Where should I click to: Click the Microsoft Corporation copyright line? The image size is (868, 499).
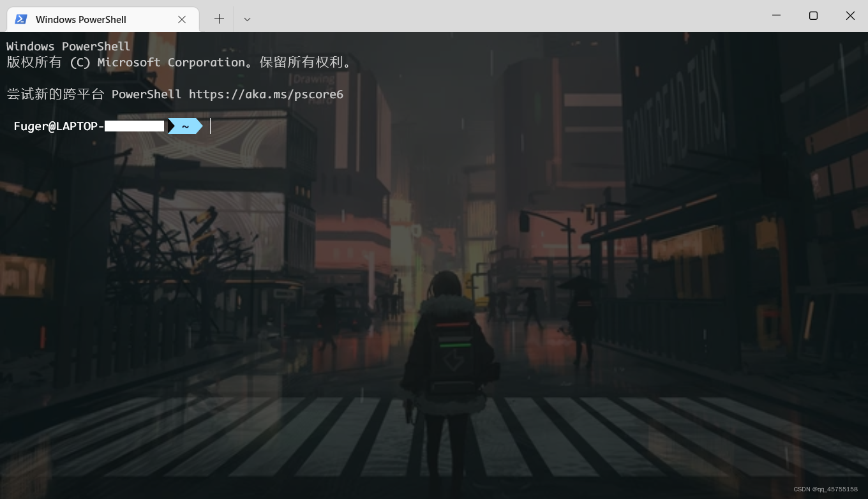(x=179, y=63)
